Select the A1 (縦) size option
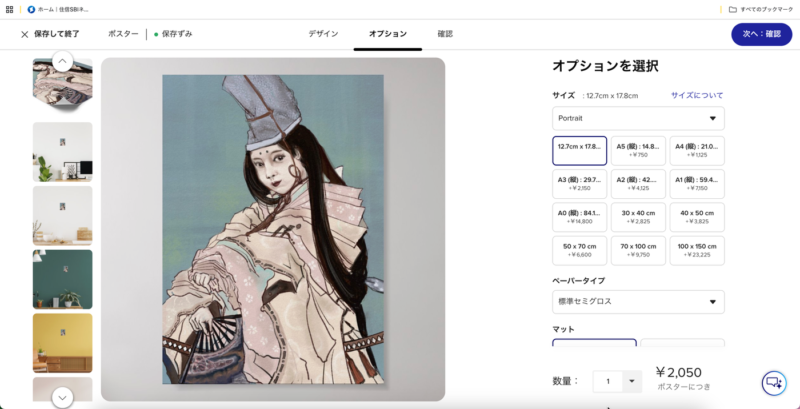Viewport: 800px width, 409px height. (697, 184)
